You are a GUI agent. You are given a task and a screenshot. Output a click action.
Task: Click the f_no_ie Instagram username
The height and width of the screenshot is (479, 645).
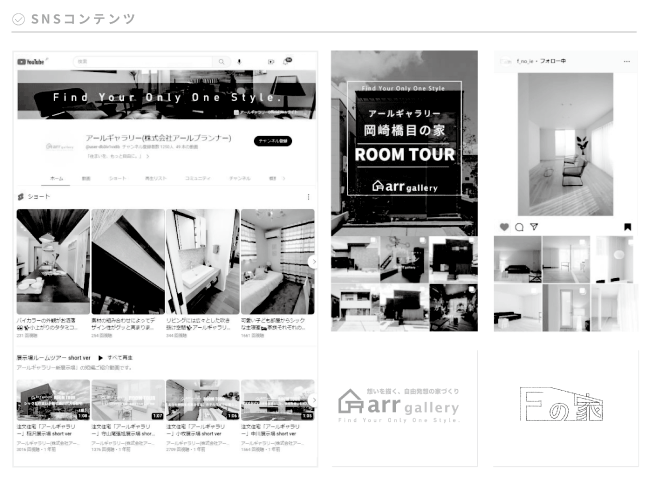(x=524, y=61)
